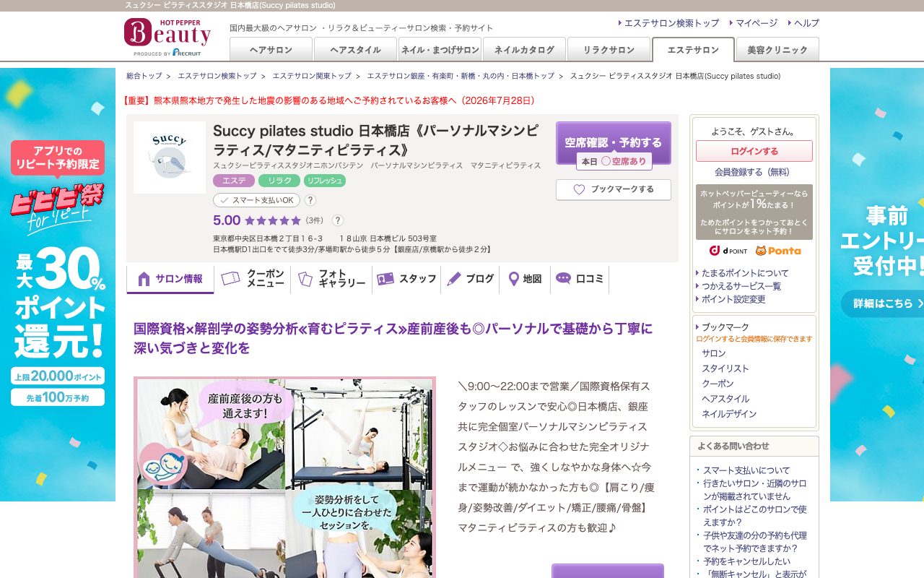Click スマート支払いOK badge
Viewport: 924px width, 578px height.
tap(256, 200)
